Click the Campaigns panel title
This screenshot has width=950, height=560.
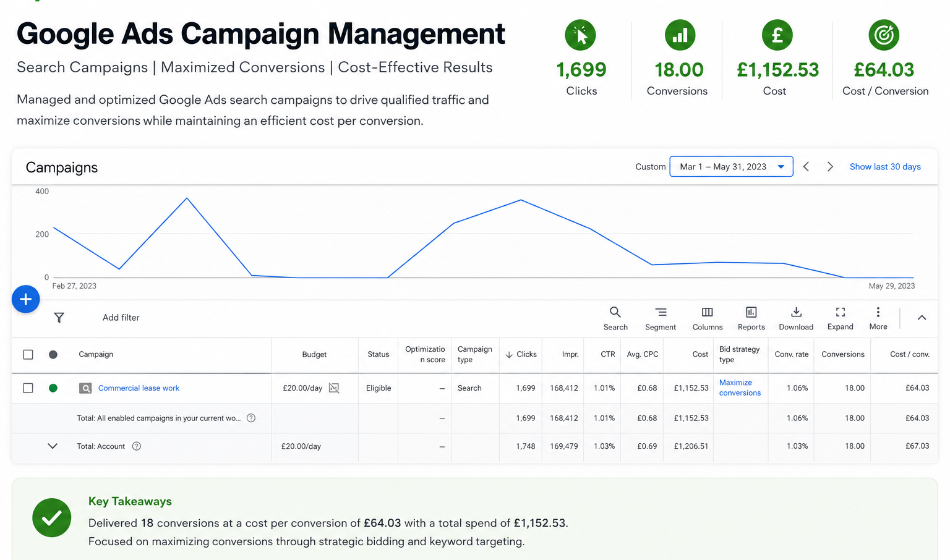coord(62,168)
